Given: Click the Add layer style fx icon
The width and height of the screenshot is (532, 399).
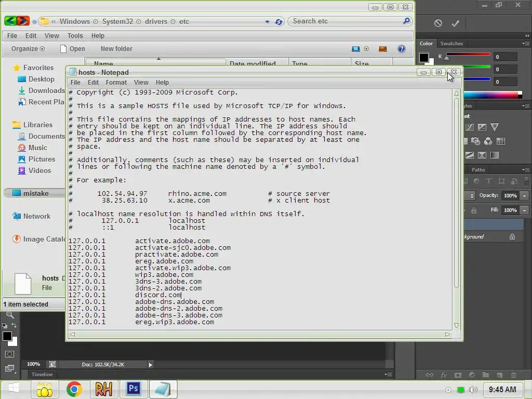Looking at the screenshot, I should click(x=444, y=375).
